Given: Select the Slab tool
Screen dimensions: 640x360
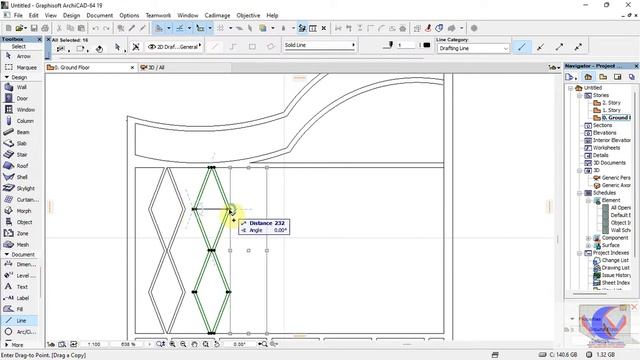Looking at the screenshot, I should point(21,143).
